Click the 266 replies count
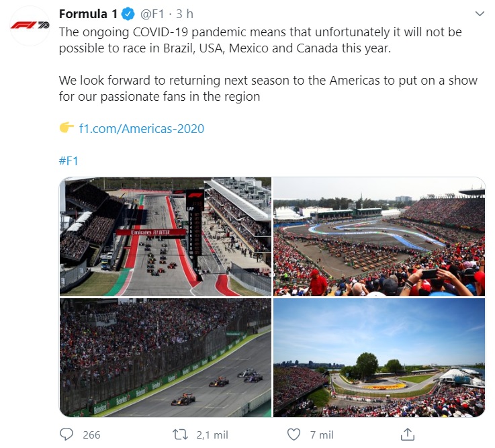The width and height of the screenshot is (495, 448). [91, 435]
